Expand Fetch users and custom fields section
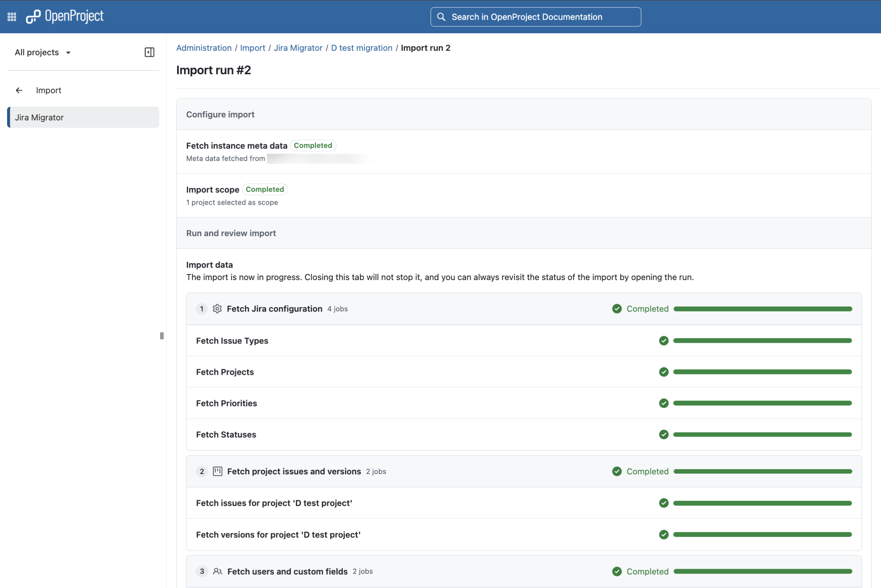This screenshot has width=881, height=588. point(524,572)
